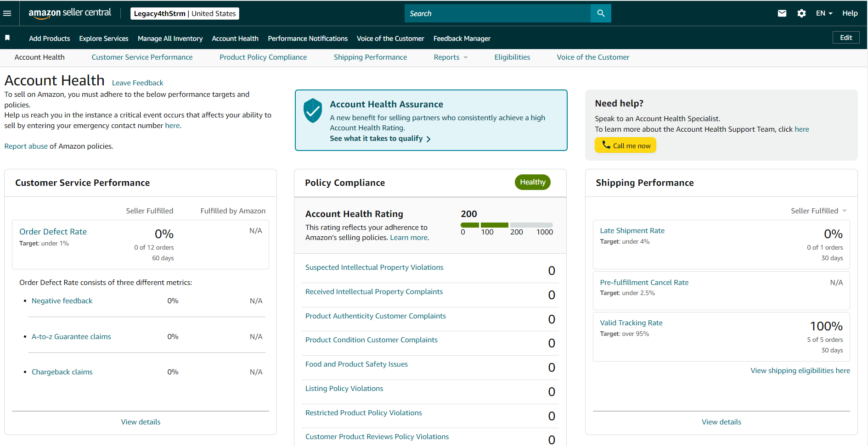868x446 pixels.
Task: Open the Help menu
Action: [850, 13]
